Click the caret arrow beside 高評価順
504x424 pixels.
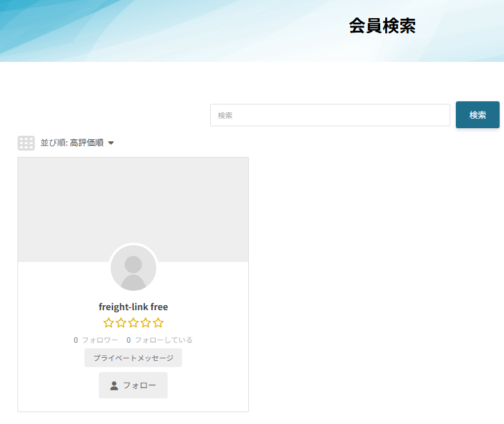[x=111, y=143]
